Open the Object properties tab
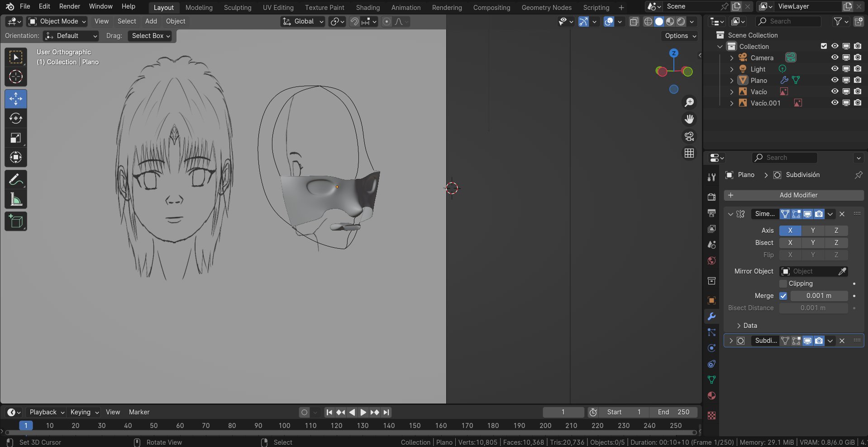Viewport: 868px width, 447px height. (711, 300)
